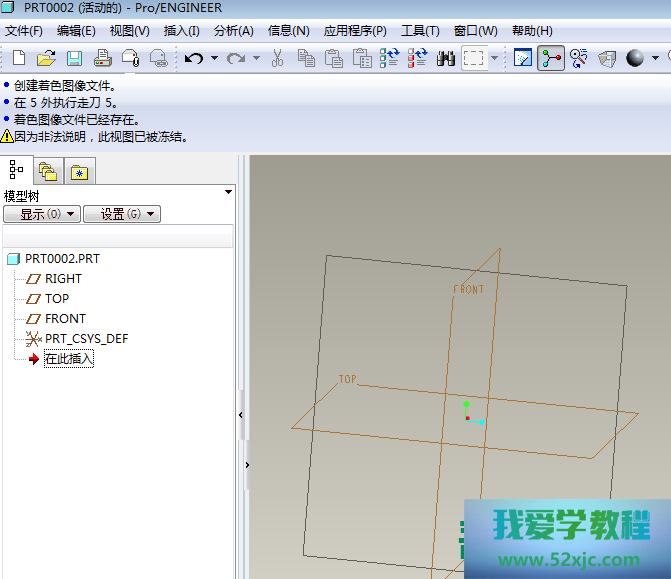Switch to the favorites star tab
Viewport: 671px width, 579px height.
click(78, 171)
